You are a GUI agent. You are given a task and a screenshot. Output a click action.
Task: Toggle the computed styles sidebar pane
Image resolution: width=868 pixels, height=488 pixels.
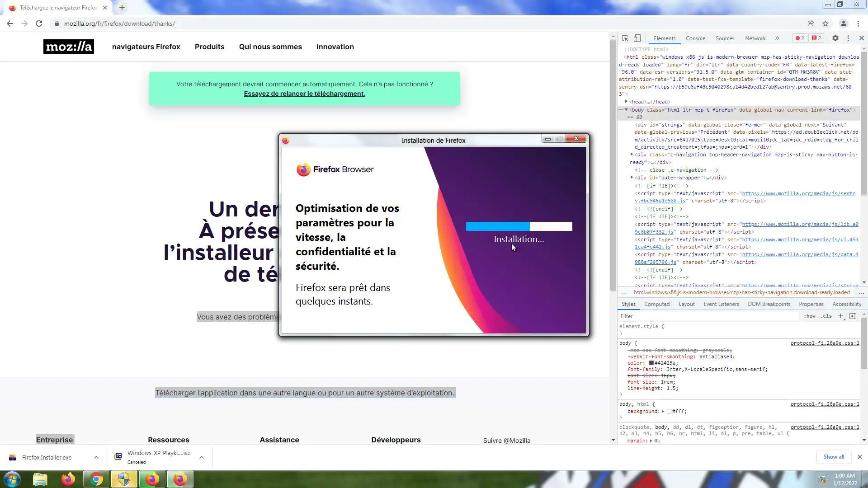tap(853, 316)
